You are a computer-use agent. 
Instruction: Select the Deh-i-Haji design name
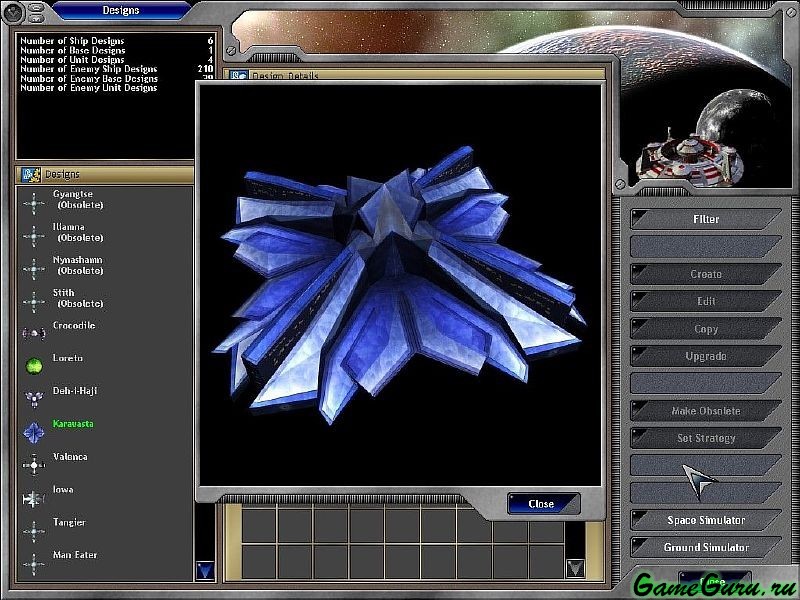click(x=75, y=391)
